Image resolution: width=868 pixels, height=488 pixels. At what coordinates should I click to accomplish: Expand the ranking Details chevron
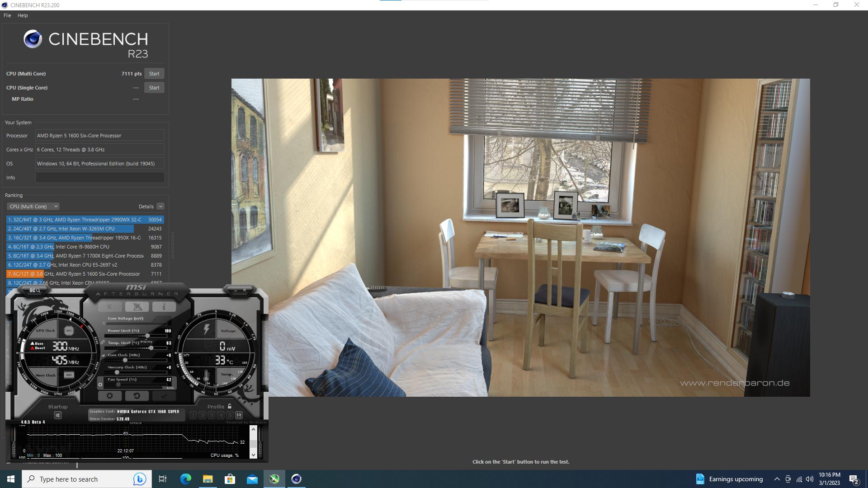point(160,206)
